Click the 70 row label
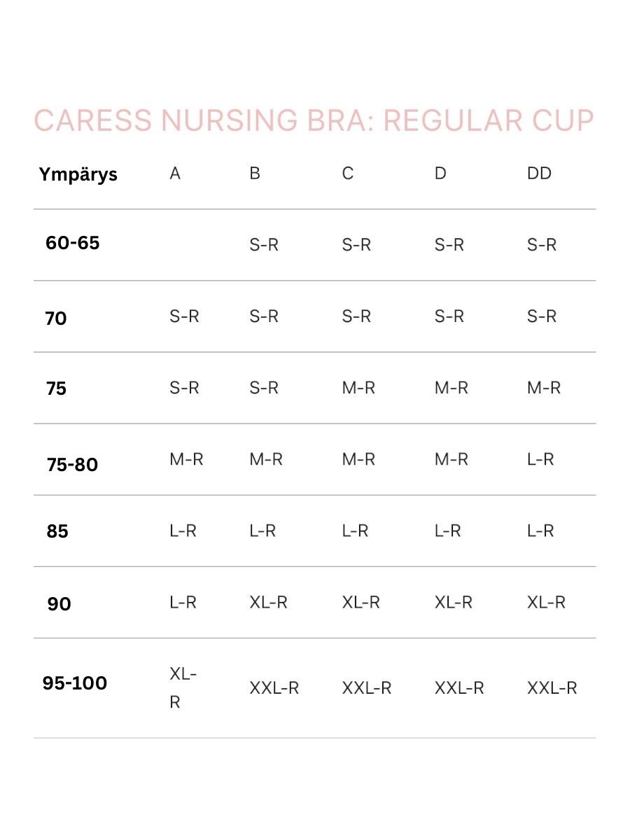Screen dimensions: 630x840 coord(56,318)
